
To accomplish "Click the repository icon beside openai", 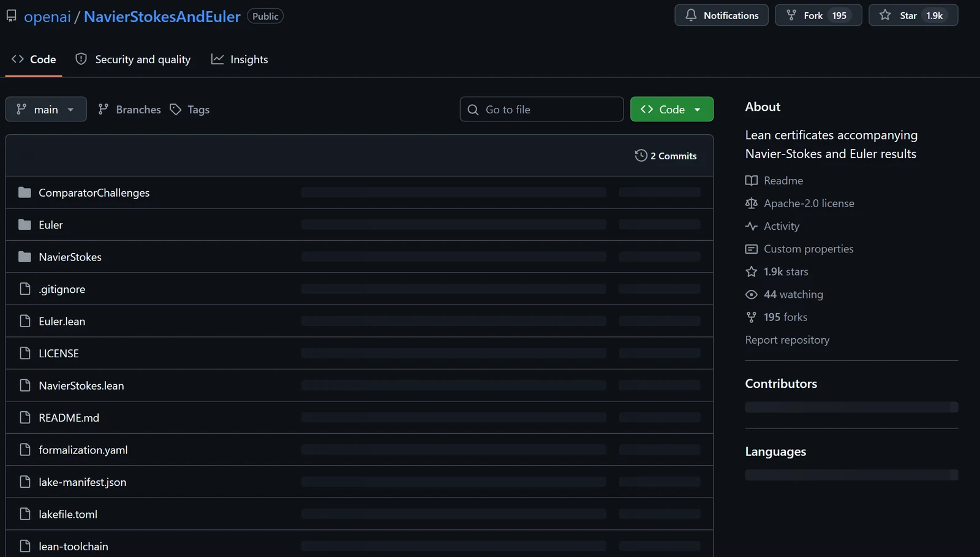I will click(11, 16).
